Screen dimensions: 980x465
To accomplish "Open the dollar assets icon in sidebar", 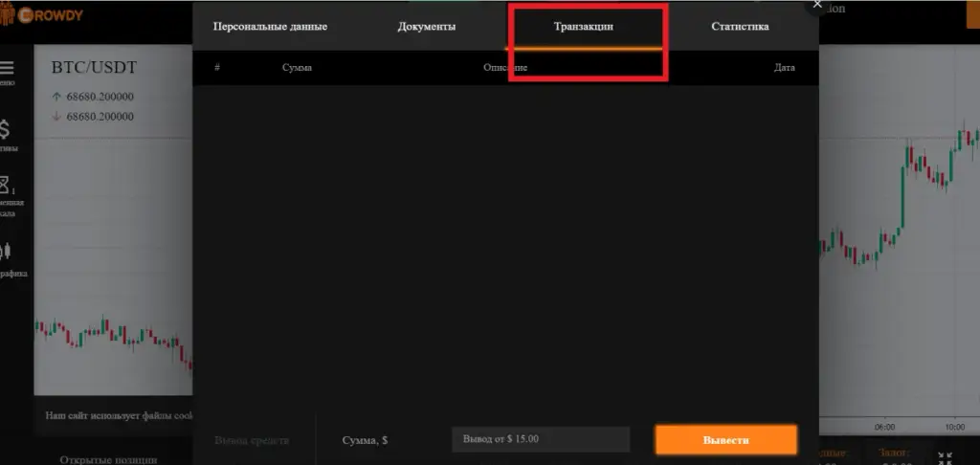I will coord(5,129).
